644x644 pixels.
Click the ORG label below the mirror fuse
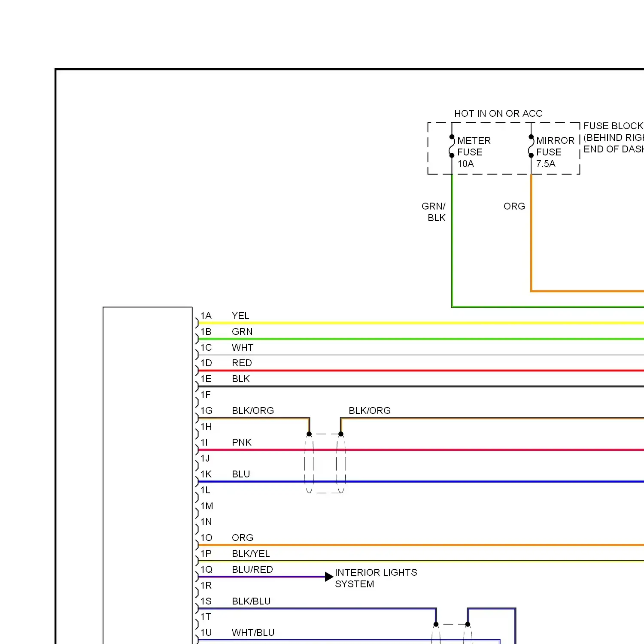click(x=514, y=207)
